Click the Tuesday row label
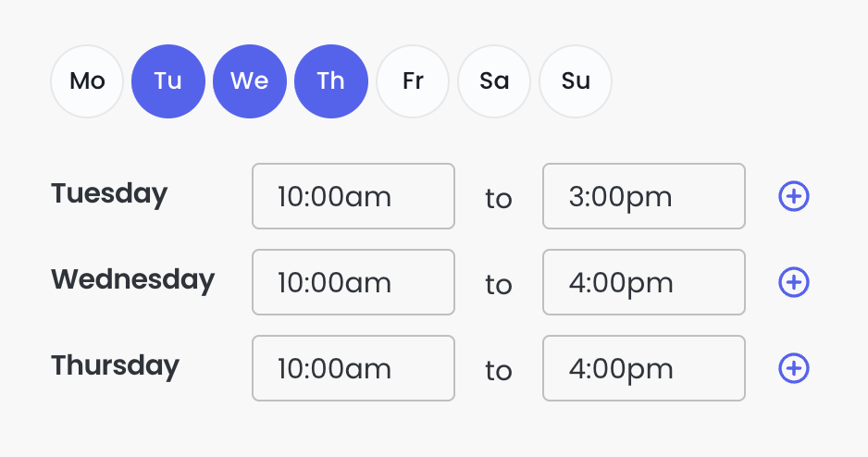 point(109,194)
